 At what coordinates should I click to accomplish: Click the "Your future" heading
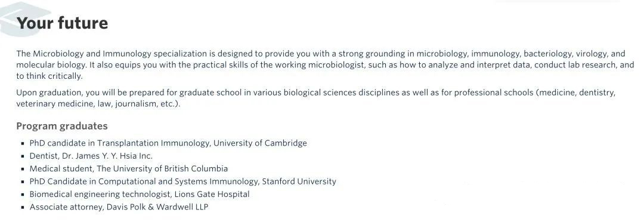point(63,23)
